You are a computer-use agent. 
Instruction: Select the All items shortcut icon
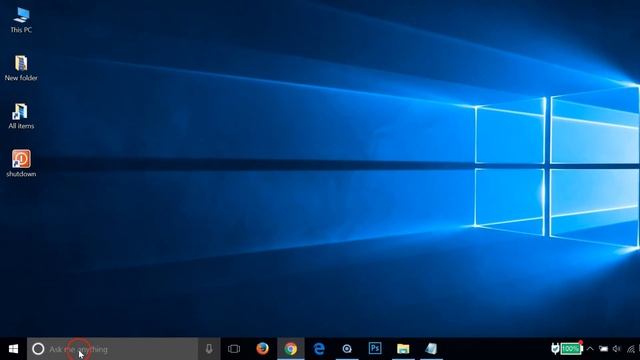click(21, 116)
